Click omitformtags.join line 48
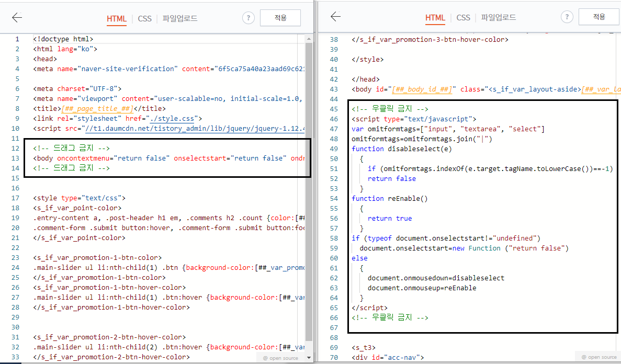The width and height of the screenshot is (621, 364). (422, 139)
